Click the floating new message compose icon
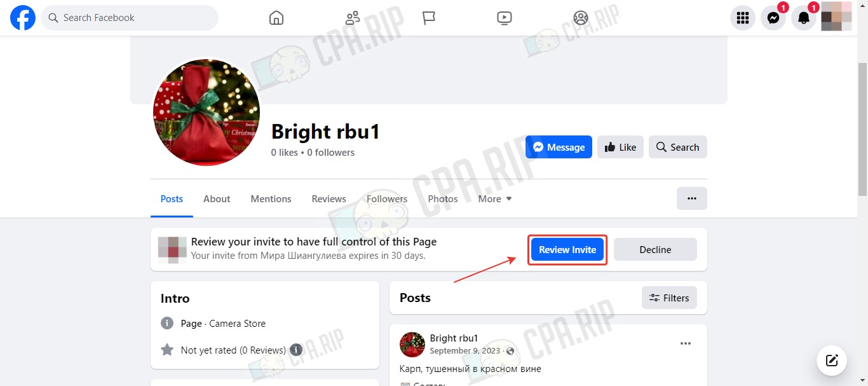The height and width of the screenshot is (386, 868). point(832,361)
